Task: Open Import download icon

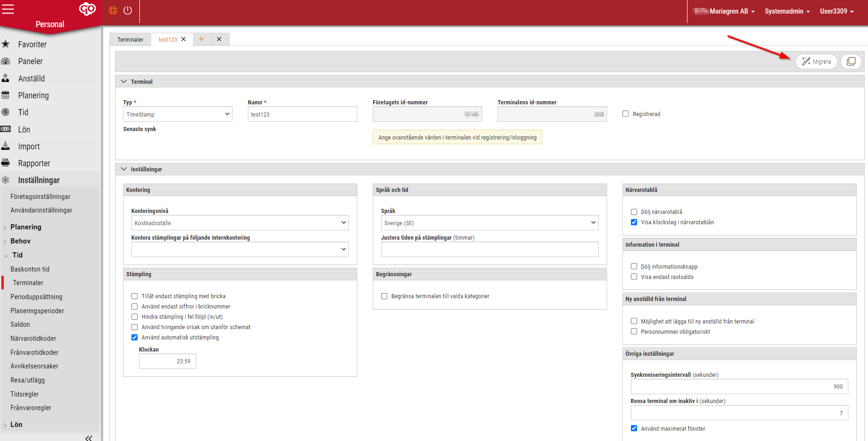Action: (6, 146)
